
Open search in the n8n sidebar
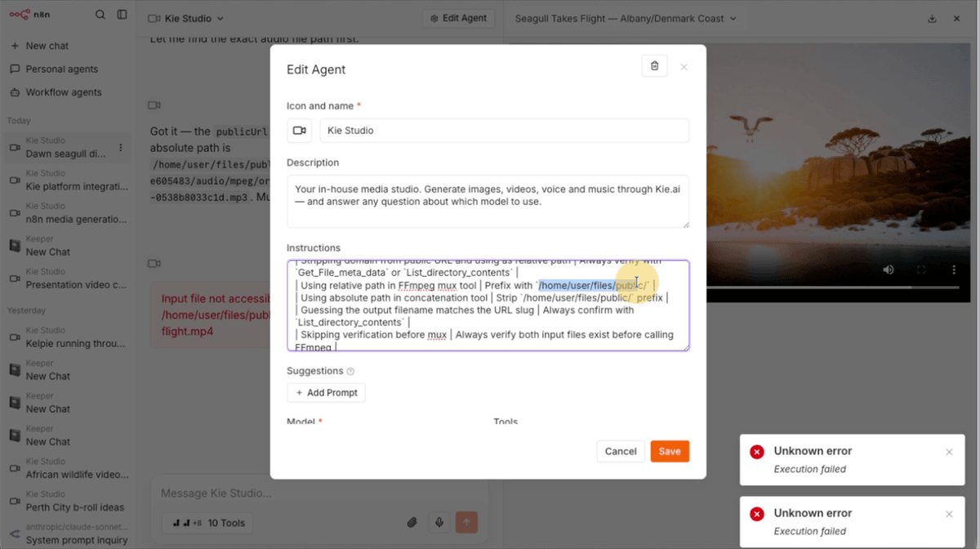(100, 15)
